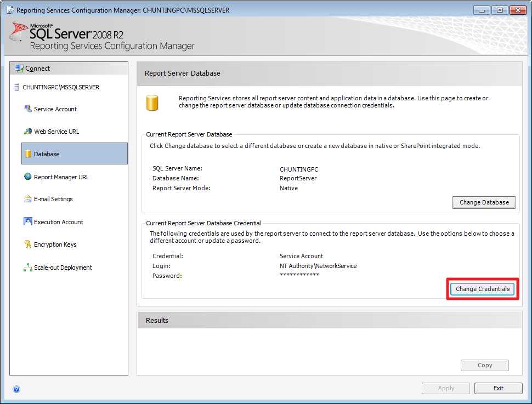The width and height of the screenshot is (532, 404).
Task: Open the Report Manager URL page
Action: [61, 177]
